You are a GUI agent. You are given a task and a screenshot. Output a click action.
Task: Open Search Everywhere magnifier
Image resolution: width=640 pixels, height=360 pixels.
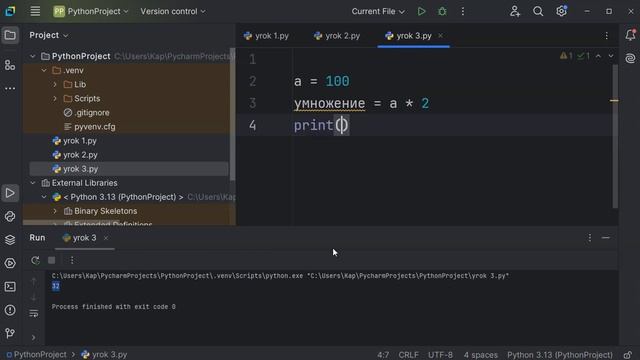[538, 11]
